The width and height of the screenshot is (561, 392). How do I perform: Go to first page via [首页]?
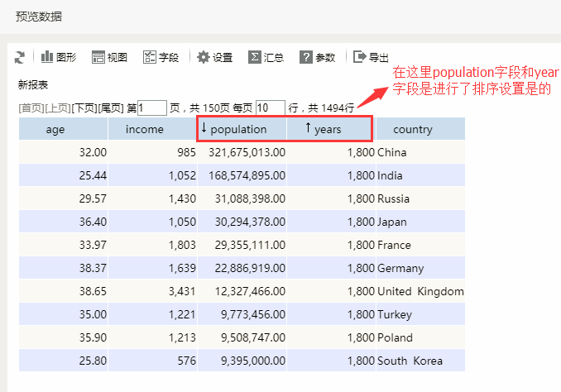(x=31, y=108)
